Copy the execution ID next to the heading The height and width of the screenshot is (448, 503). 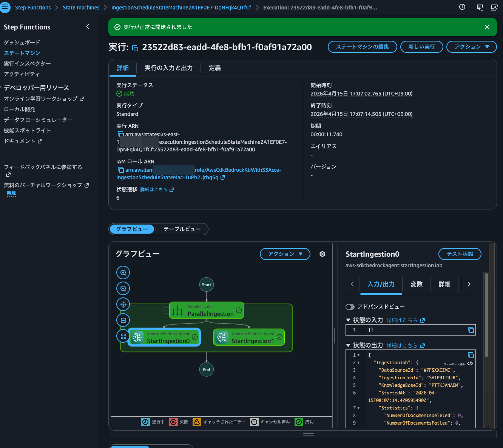tap(135, 48)
